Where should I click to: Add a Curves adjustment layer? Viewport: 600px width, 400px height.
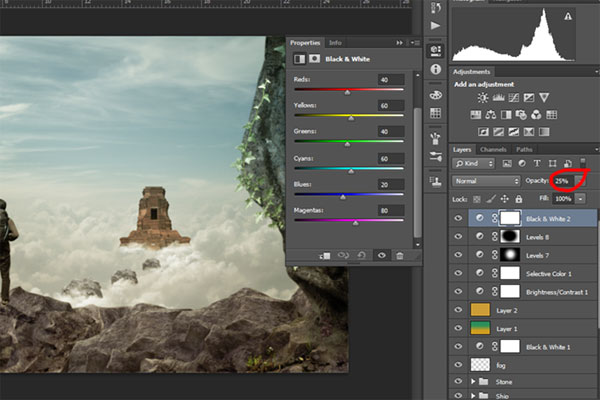pos(514,98)
